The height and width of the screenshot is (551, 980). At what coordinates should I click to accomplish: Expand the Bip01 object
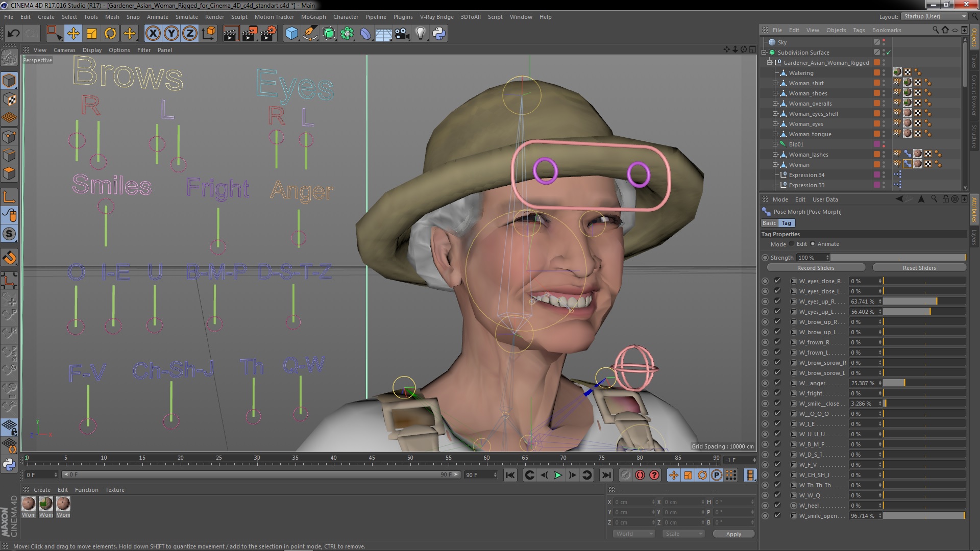click(x=775, y=144)
